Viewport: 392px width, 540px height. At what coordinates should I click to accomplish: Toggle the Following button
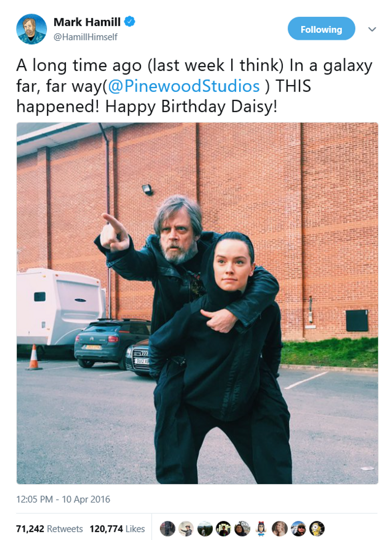[321, 29]
